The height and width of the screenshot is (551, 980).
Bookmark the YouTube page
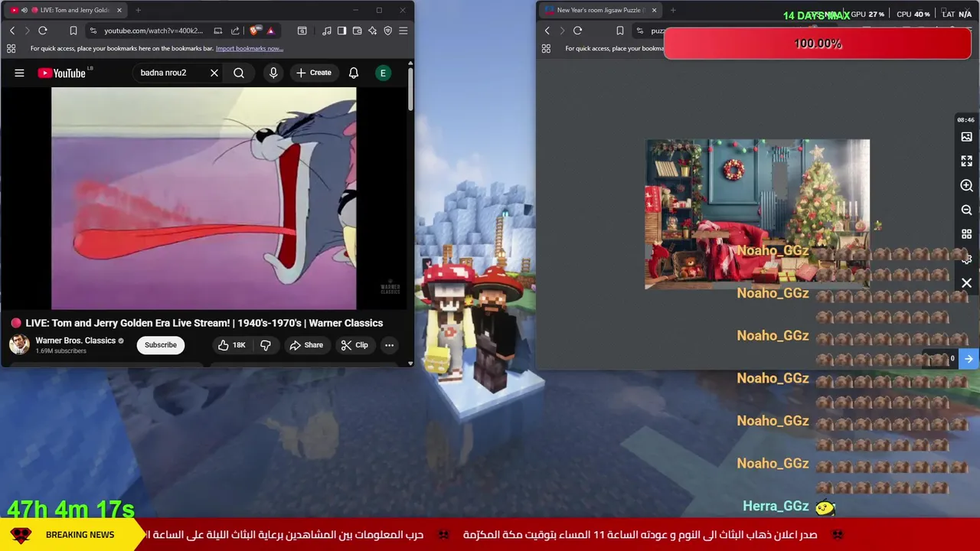pos(73,31)
